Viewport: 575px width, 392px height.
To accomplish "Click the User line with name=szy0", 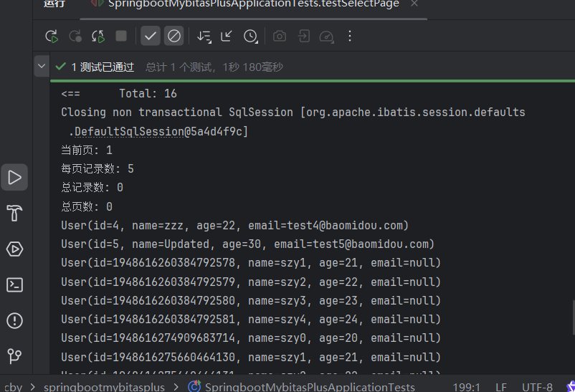I will 251,338.
